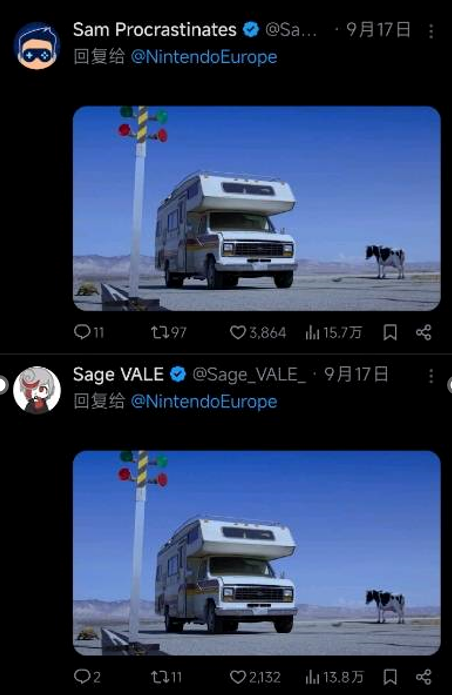
Task: Bookmark Sage VALE's post
Action: [390, 677]
